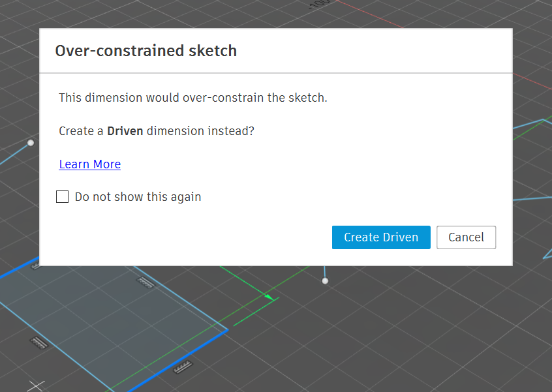This screenshot has width=552, height=392.
Task: Click the green dimension arrowhead below the dialog
Action: (x=269, y=297)
